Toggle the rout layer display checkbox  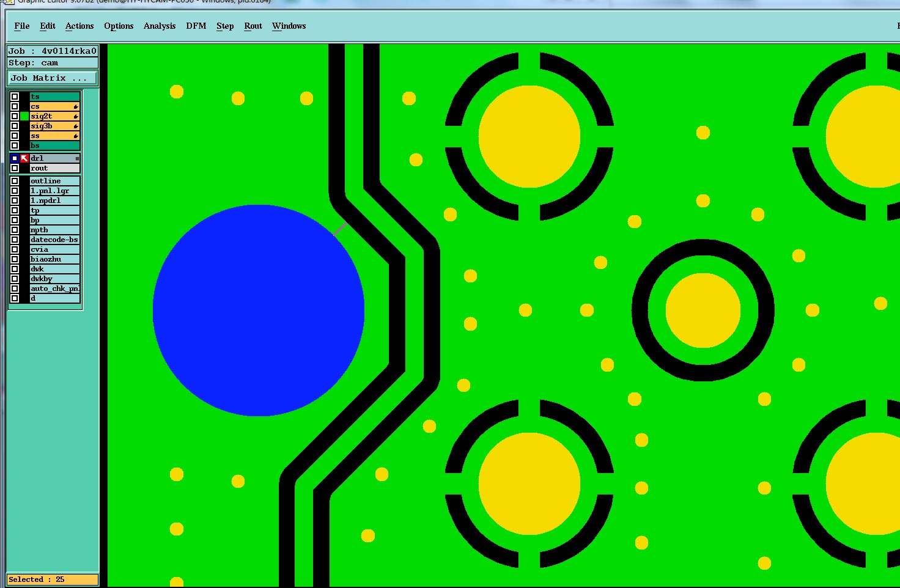(x=15, y=168)
